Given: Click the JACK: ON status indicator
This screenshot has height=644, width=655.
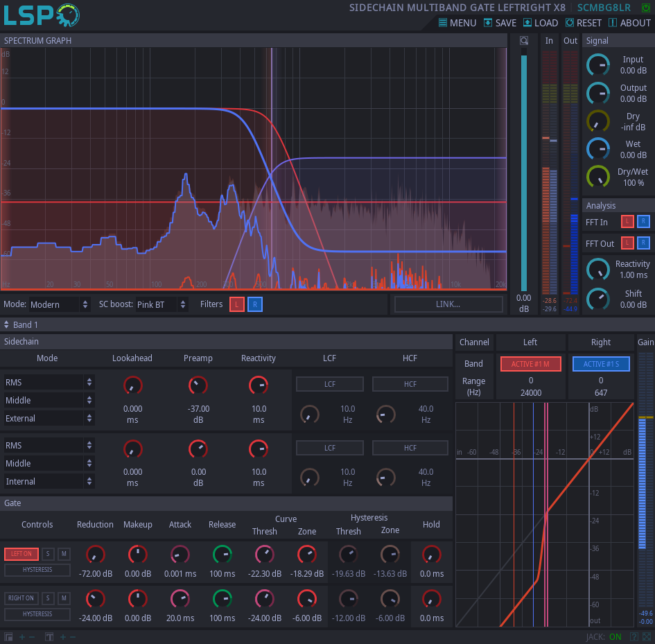Looking at the screenshot, I should tap(603, 637).
